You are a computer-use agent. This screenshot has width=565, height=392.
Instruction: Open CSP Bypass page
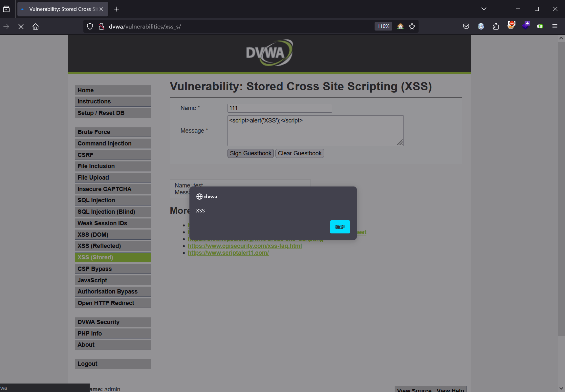(113, 269)
